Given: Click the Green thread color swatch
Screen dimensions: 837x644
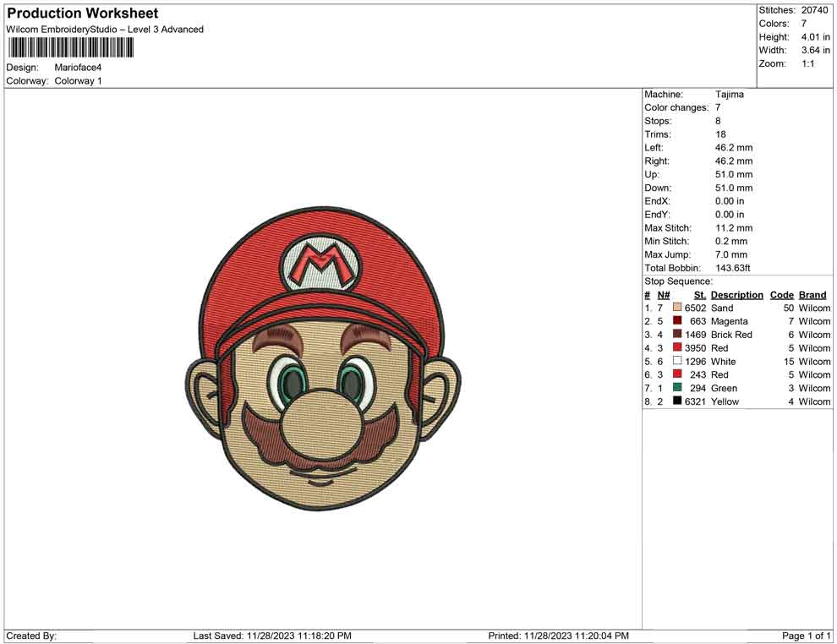Looking at the screenshot, I should tap(677, 388).
